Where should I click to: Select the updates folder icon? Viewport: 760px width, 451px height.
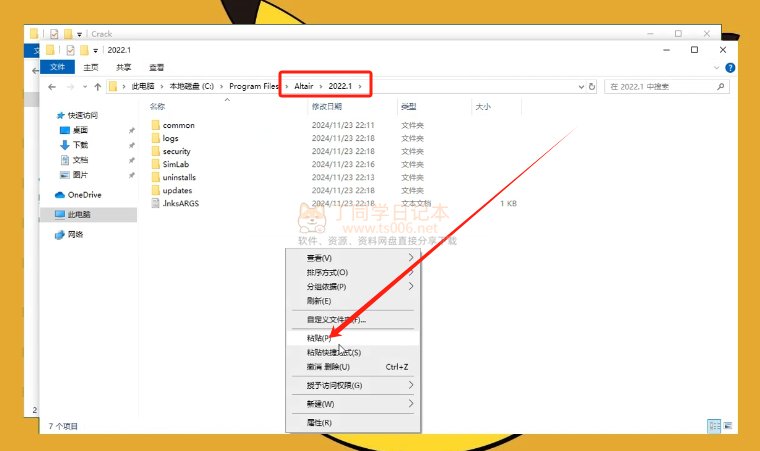156,191
